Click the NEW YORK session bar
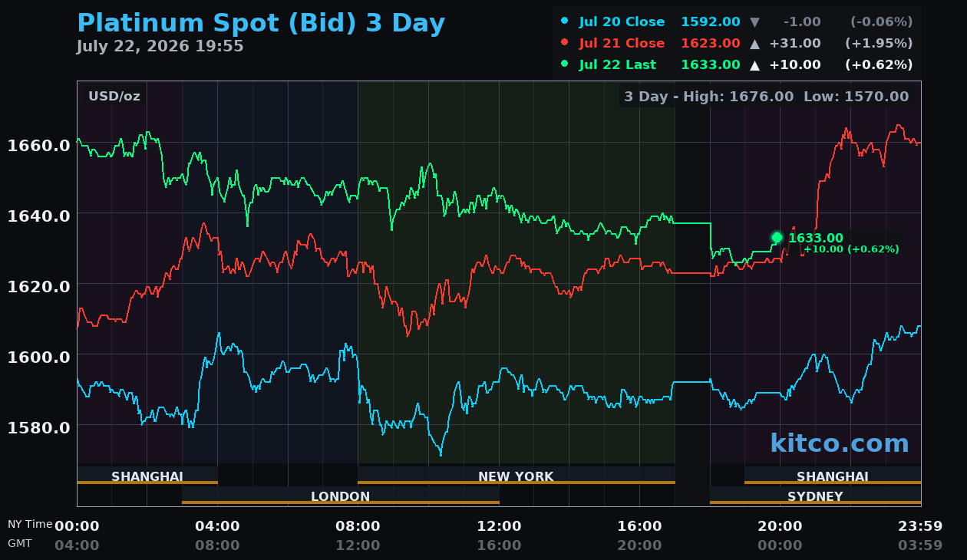This screenshot has height=560, width=967. 517,476
